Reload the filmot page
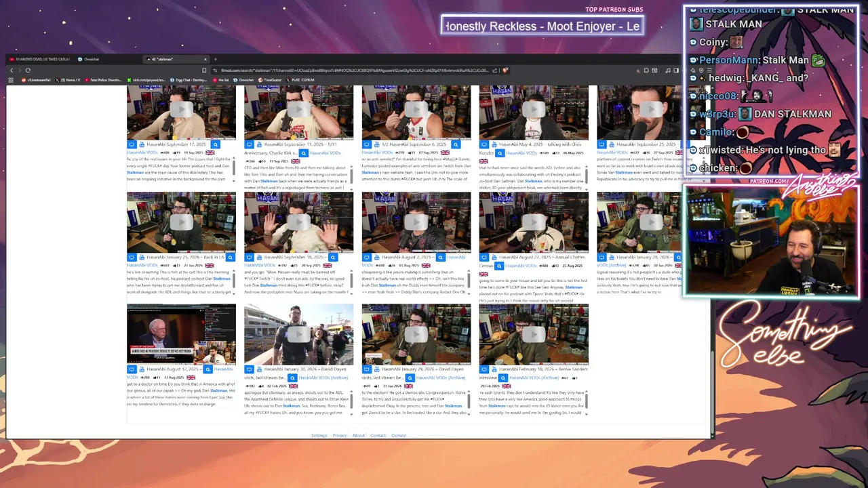Viewport: 868px width, 488px height. click(28, 70)
